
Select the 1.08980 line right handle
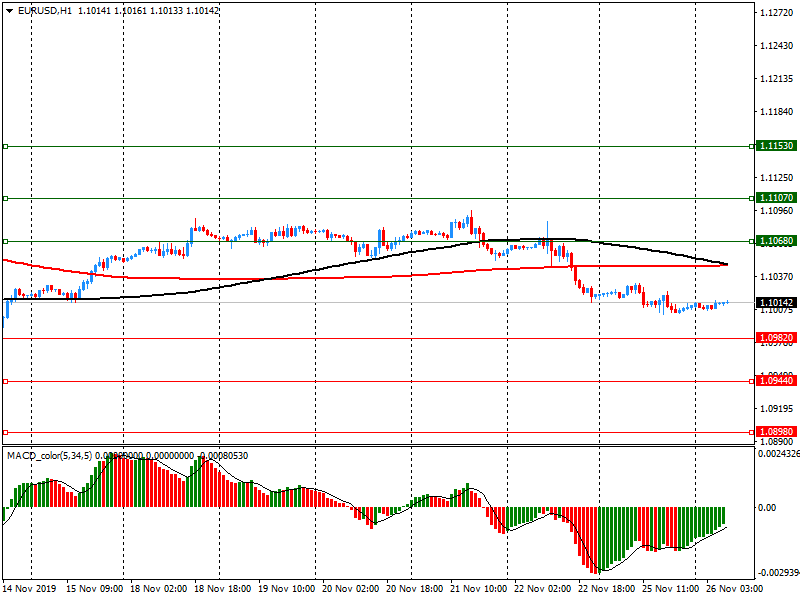pos(752,432)
